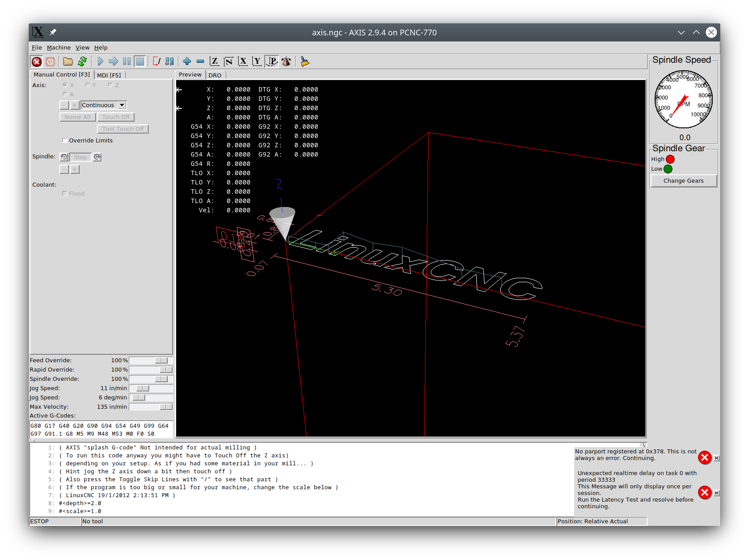This screenshot has height=560, width=749.
Task: Switch to the rotated Z view
Action: [228, 61]
